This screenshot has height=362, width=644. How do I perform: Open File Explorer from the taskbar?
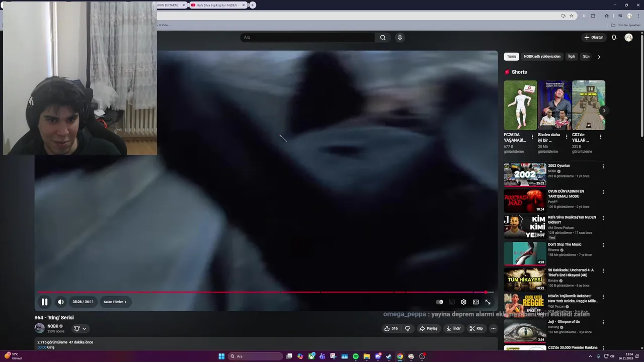(367, 356)
